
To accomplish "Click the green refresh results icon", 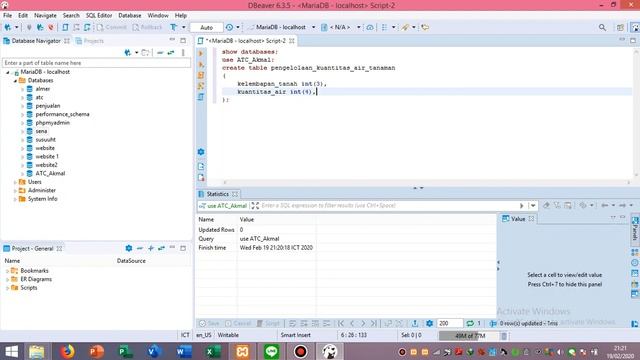I will click(x=470, y=323).
